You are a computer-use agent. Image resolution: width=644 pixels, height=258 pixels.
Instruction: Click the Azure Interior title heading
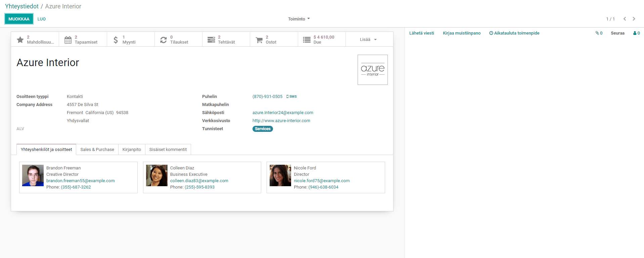click(48, 63)
